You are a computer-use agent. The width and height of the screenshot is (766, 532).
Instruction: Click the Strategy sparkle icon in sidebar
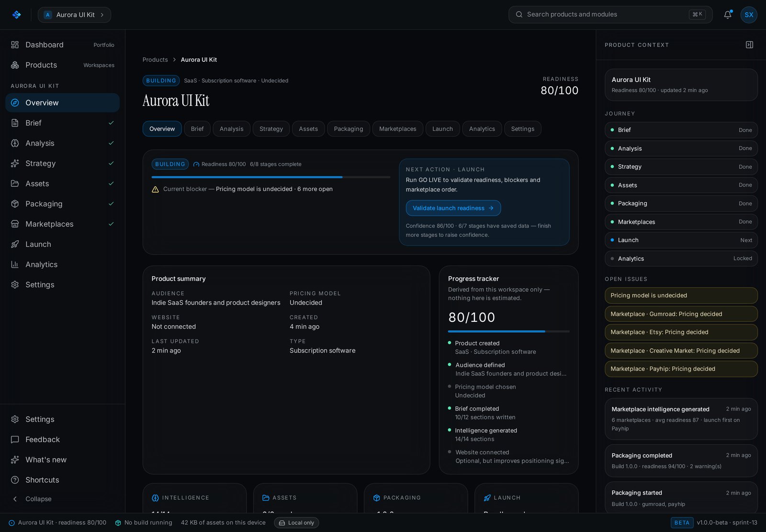pos(15,163)
